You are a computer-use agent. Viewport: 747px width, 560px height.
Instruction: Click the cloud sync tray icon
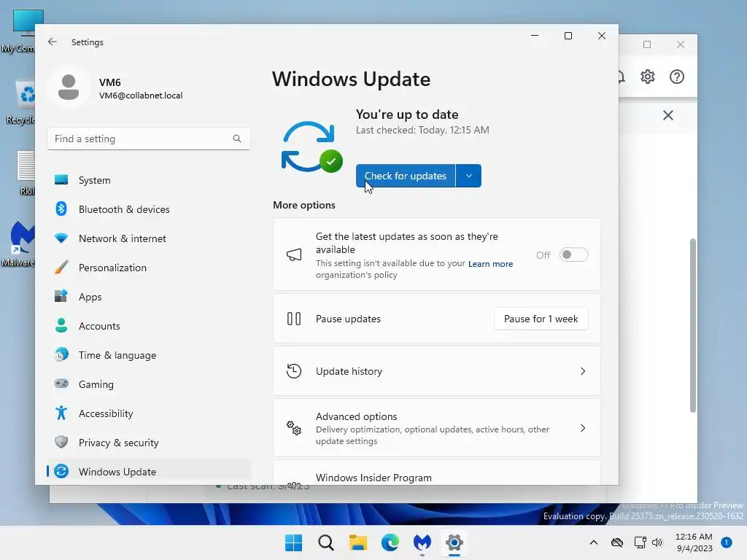click(617, 542)
